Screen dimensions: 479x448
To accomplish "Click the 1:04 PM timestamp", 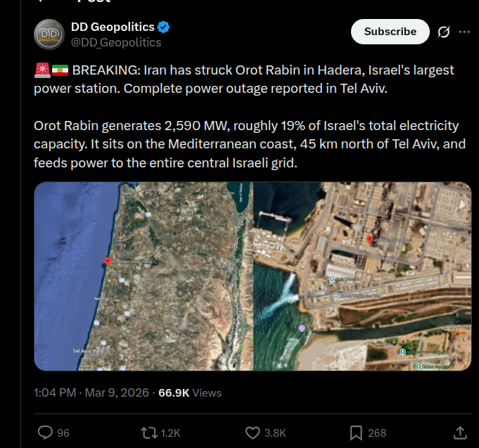I will 54,392.
